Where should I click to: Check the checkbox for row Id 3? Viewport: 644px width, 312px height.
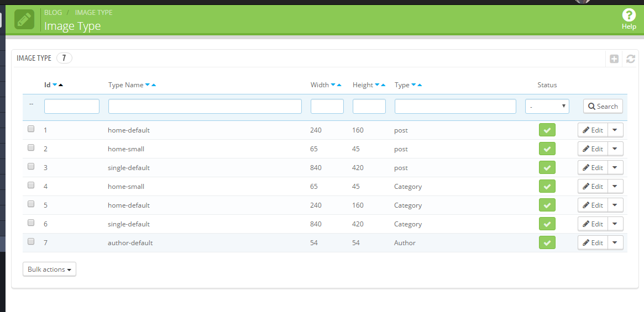coord(31,166)
